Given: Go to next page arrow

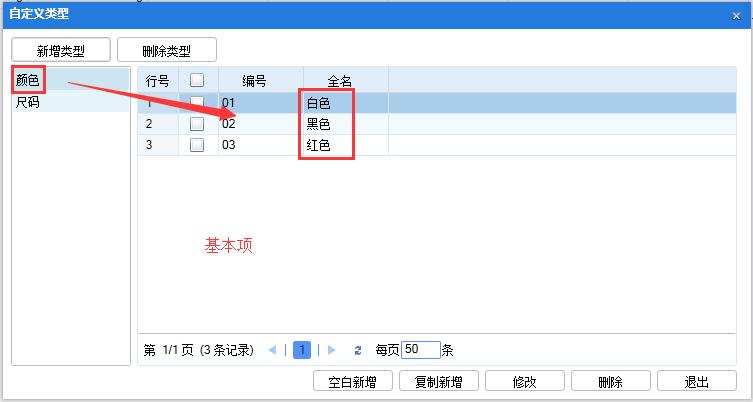Looking at the screenshot, I should point(331,350).
